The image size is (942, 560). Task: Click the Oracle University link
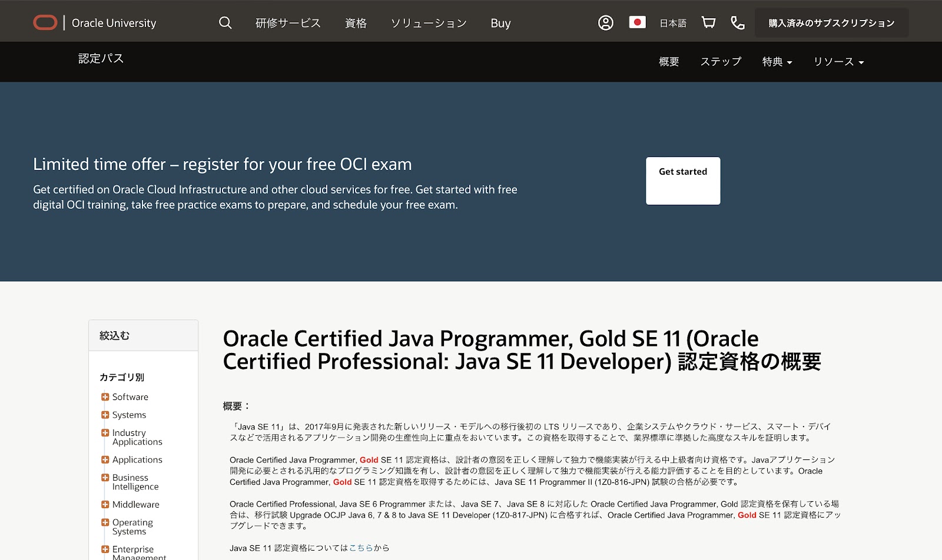114,23
